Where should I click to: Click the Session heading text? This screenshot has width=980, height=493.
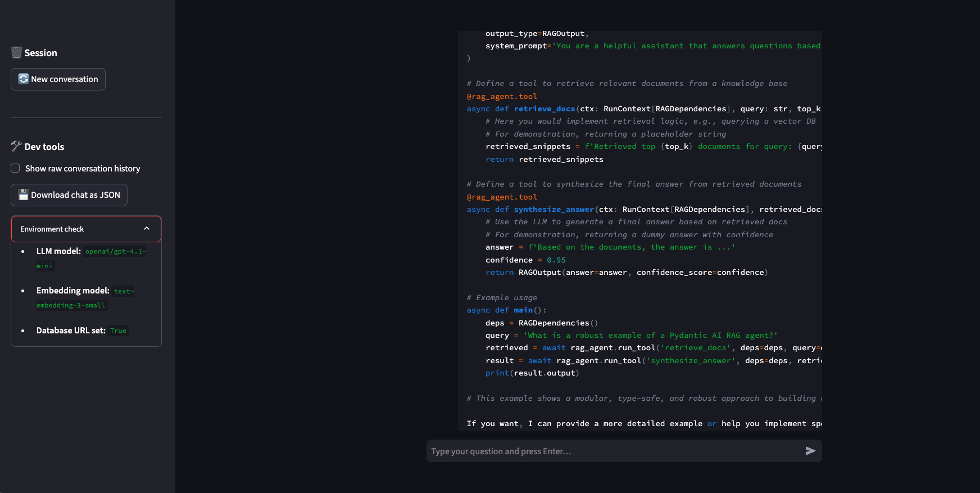click(x=41, y=53)
